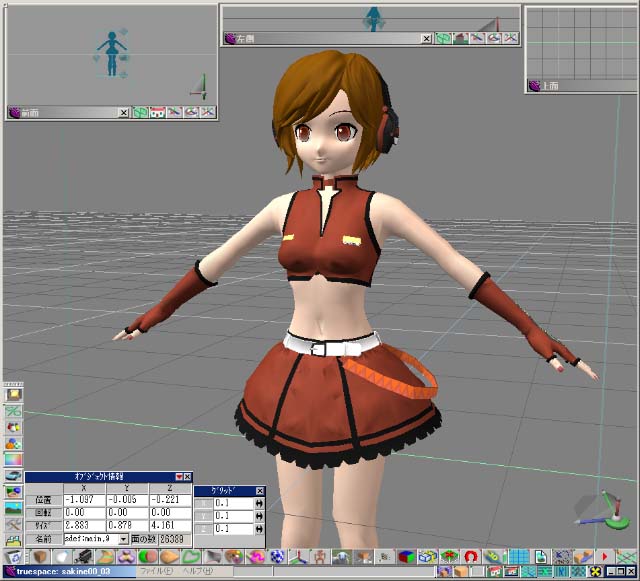This screenshot has width=640, height=581.
Task: Open the colored spheres material library icon
Action: point(14,427)
